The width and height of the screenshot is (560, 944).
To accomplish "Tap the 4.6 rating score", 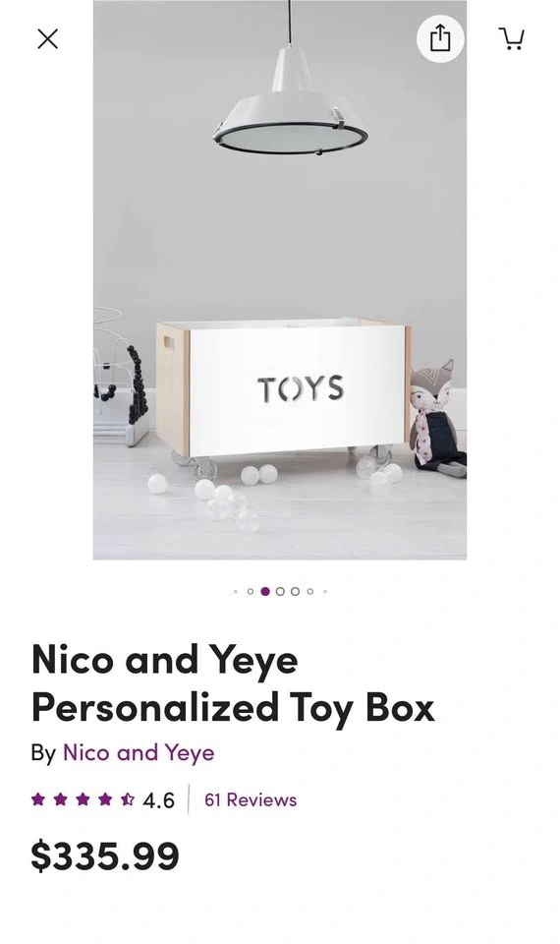I will pyautogui.click(x=159, y=800).
